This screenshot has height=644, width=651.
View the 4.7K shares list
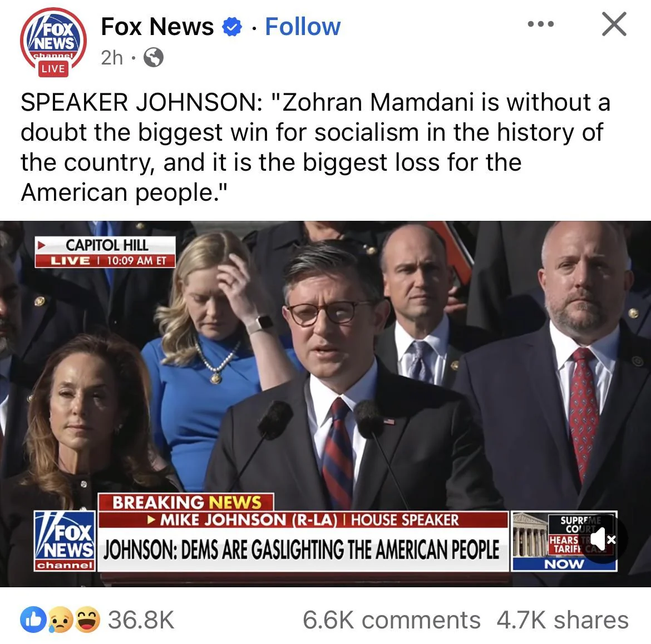click(x=563, y=620)
